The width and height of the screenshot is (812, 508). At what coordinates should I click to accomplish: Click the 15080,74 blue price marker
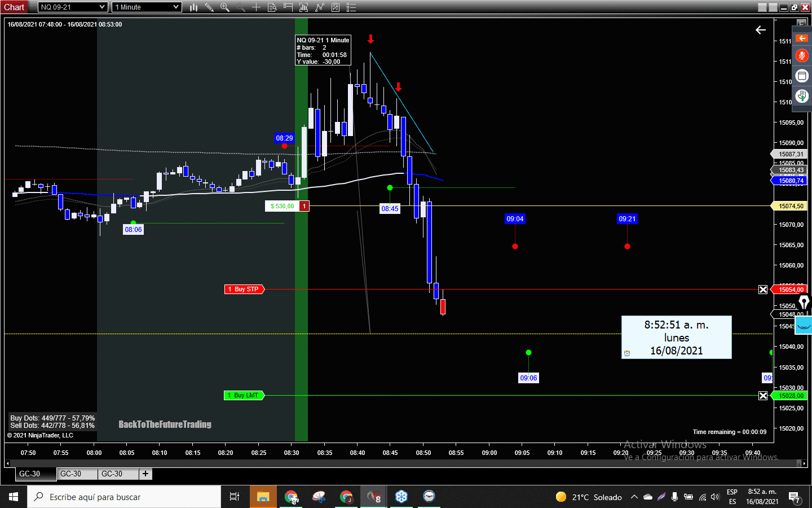[x=790, y=181]
